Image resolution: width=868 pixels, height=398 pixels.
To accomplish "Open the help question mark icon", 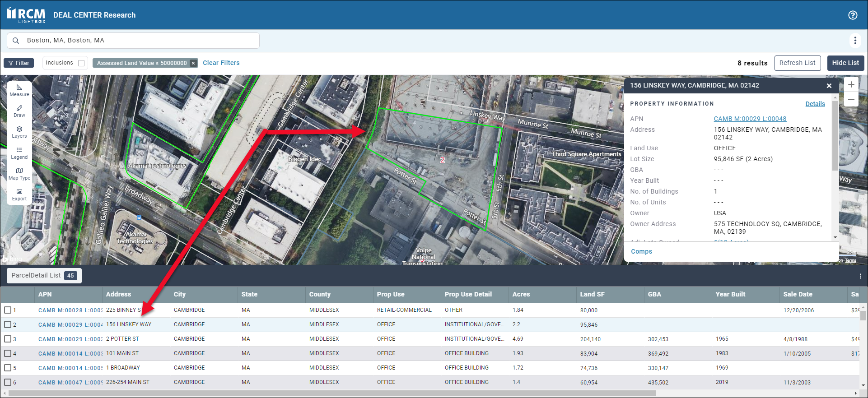I will coord(853,15).
